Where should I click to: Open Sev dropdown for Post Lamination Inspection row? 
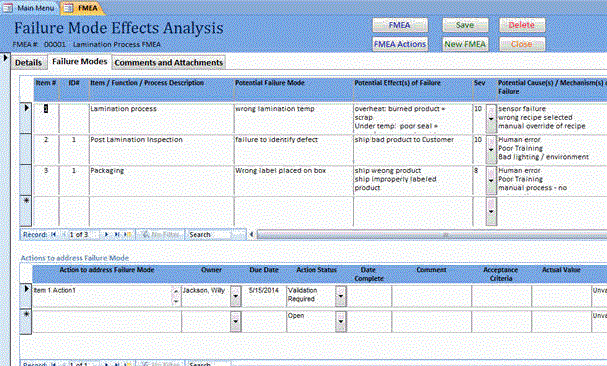491,149
